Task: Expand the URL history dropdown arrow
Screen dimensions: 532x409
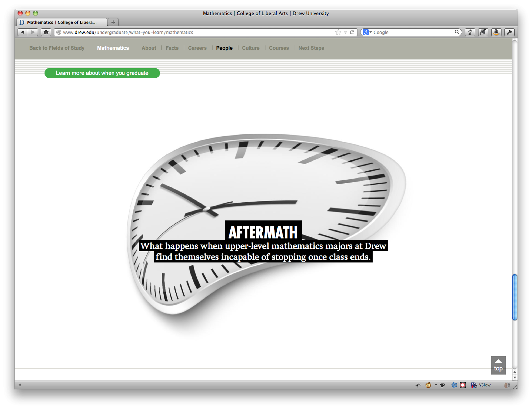Action: (x=345, y=32)
